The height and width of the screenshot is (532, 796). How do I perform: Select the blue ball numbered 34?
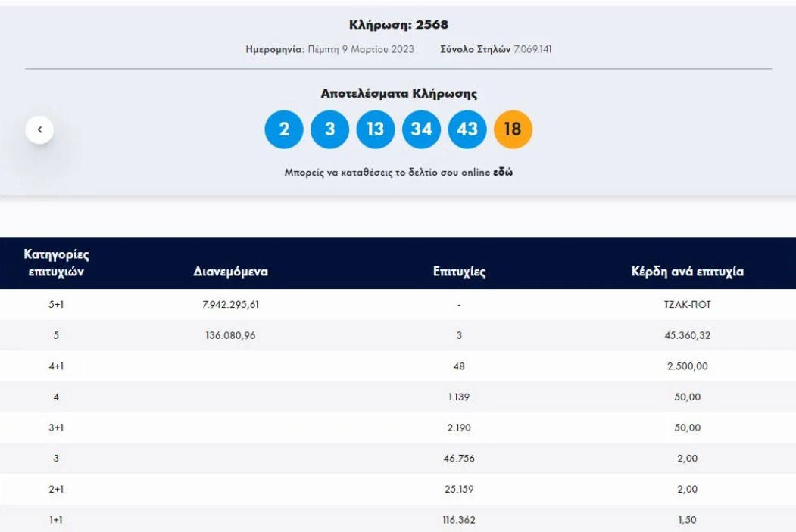[421, 129]
